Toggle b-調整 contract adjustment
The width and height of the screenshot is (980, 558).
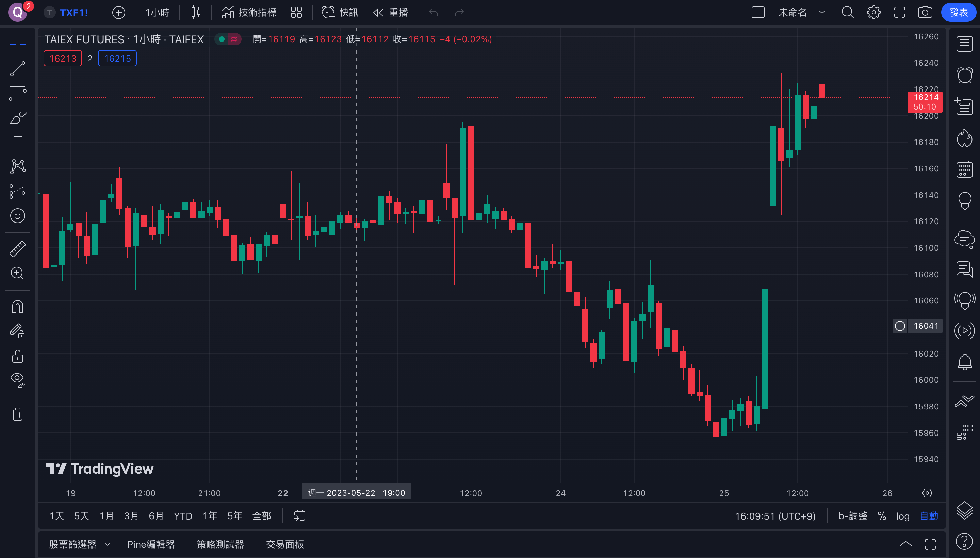tap(853, 516)
